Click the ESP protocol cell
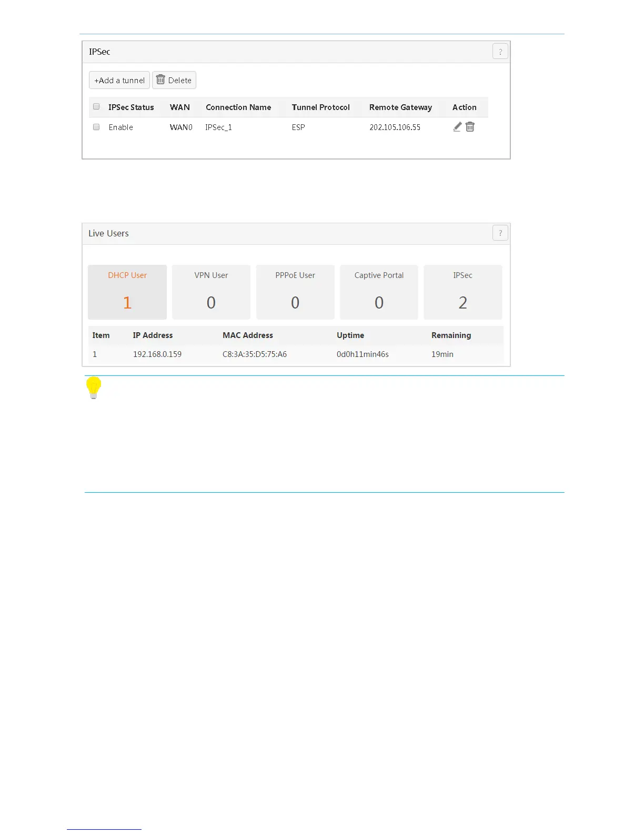The height and width of the screenshot is (834, 644). 298,127
